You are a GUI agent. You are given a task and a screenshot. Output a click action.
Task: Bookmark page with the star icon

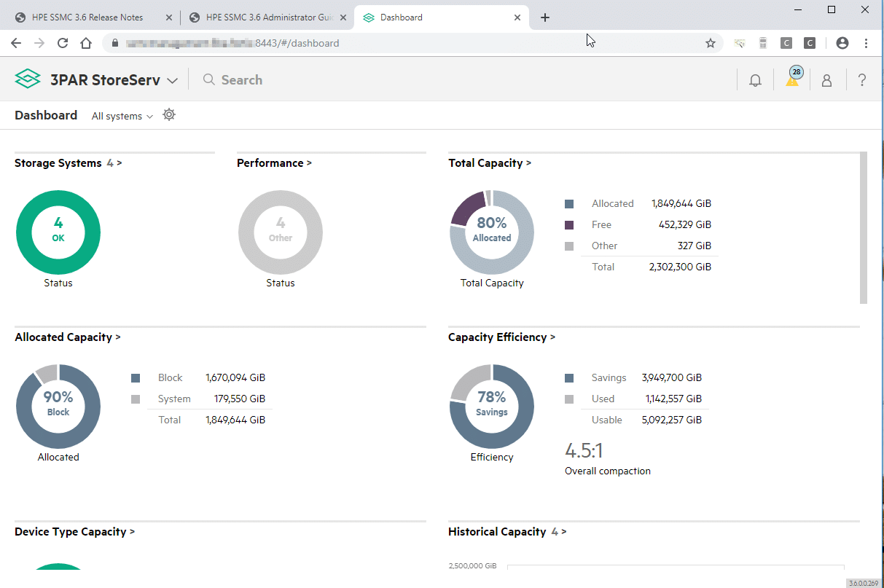click(710, 43)
